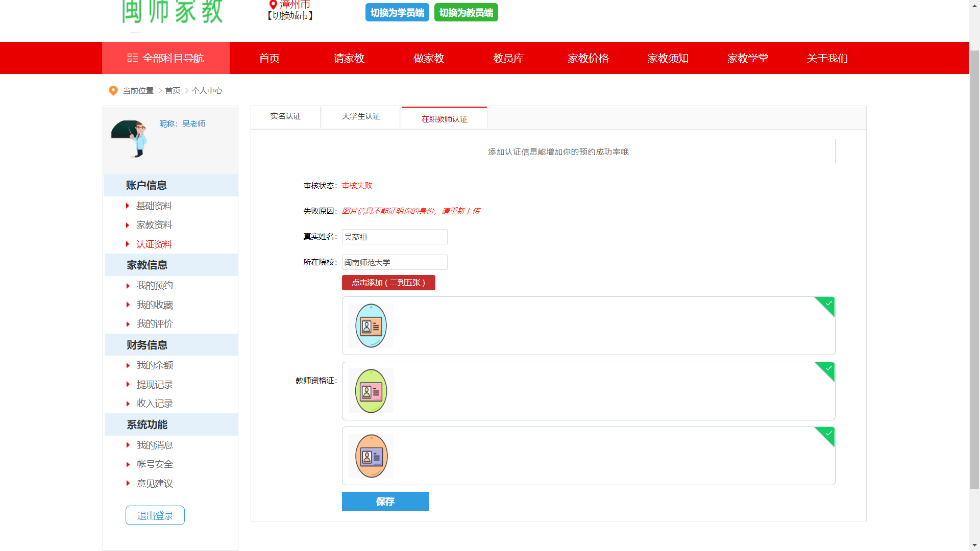Click the 真实姓名 input field

pos(394,237)
